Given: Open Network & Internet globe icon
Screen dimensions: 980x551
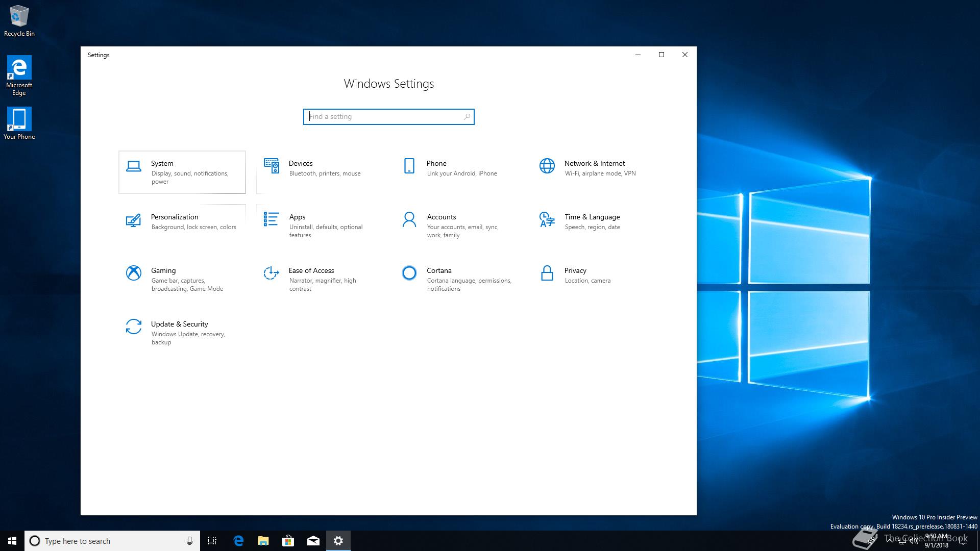Looking at the screenshot, I should (547, 166).
